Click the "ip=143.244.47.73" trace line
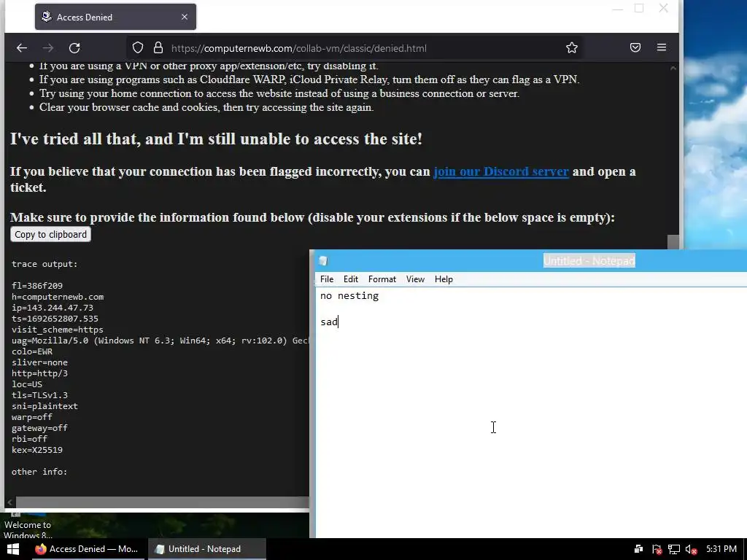747x560 pixels. (53, 308)
